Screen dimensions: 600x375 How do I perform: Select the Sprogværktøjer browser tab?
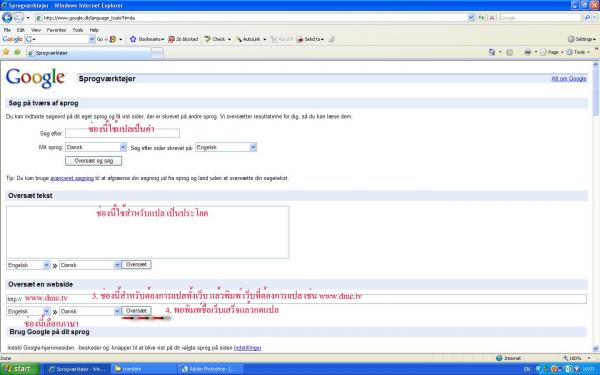(x=89, y=53)
